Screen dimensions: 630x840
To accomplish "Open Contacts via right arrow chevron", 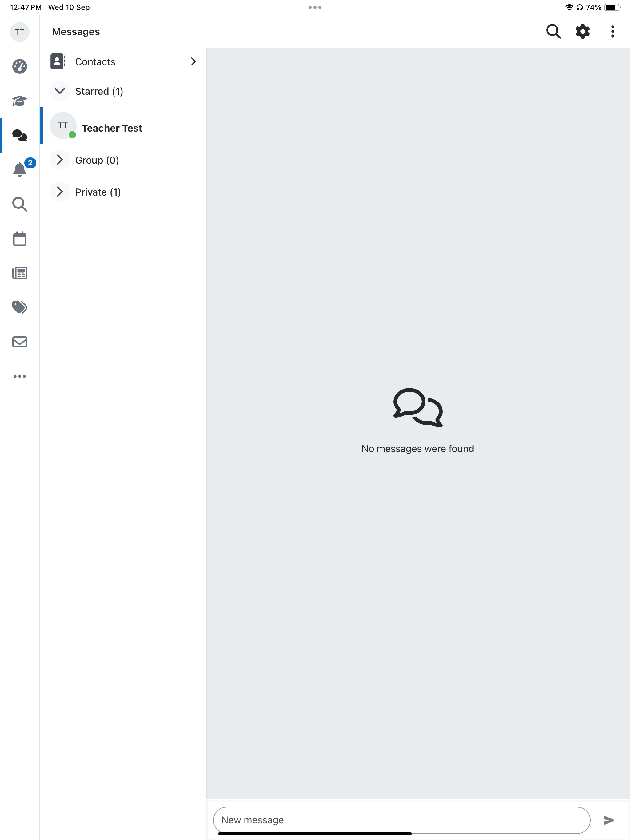I will [x=193, y=61].
